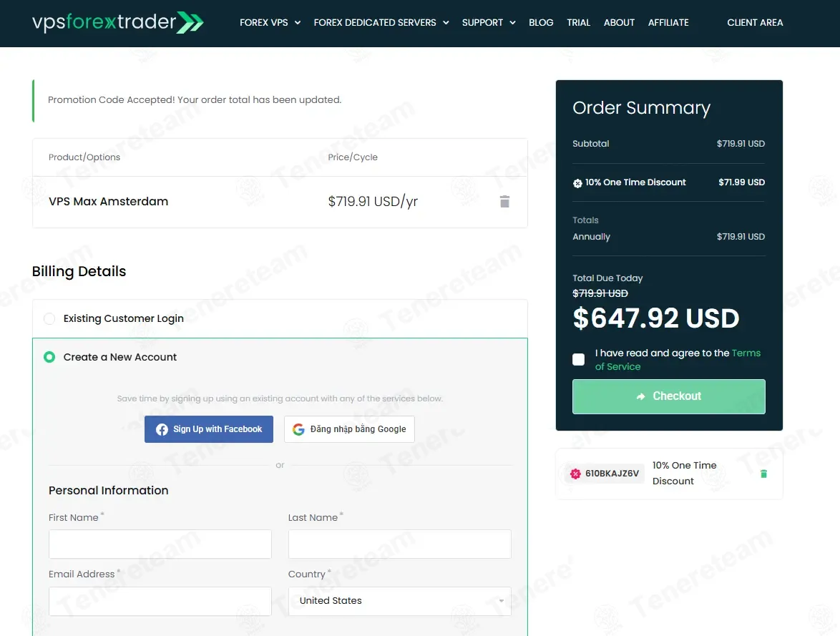The height and width of the screenshot is (636, 840).
Task: Click the promo code badge icon
Action: 575,474
